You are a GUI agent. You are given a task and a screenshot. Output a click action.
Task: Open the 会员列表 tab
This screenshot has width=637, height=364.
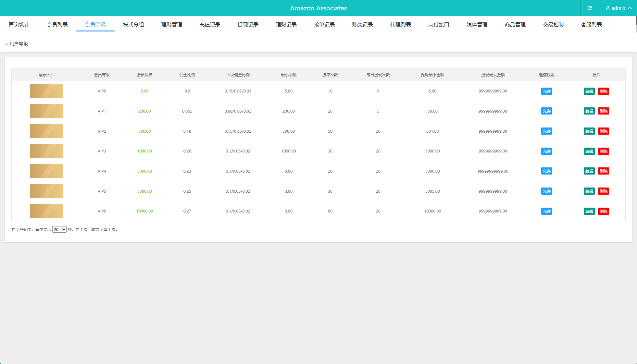(57, 25)
